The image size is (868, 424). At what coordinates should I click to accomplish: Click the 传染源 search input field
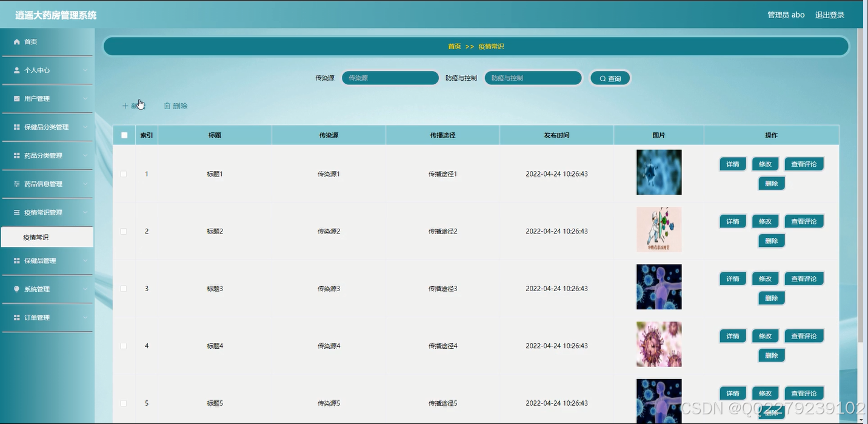[x=390, y=78]
